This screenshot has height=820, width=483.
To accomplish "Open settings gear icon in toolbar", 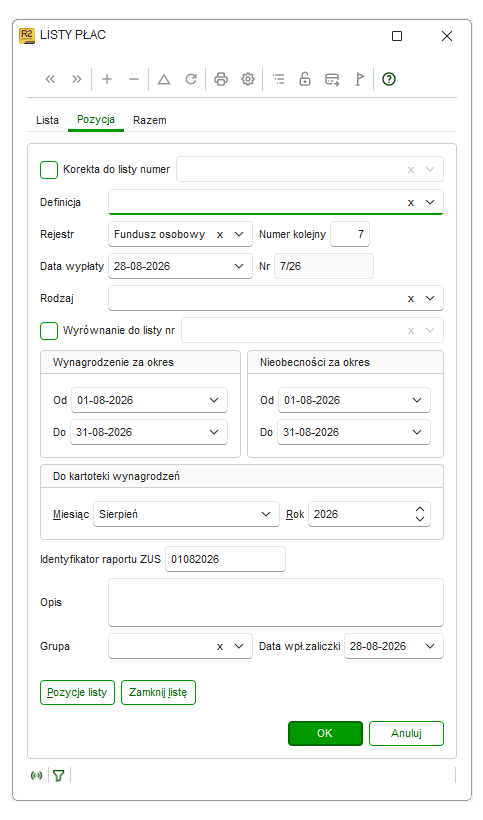I will (248, 79).
